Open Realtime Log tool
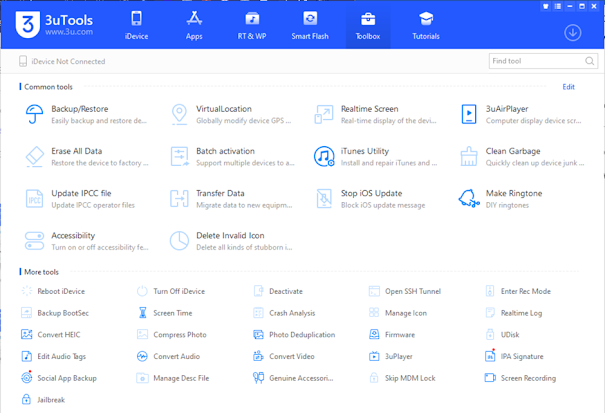Image resolution: width=605 pixels, height=413 pixels. pyautogui.click(x=514, y=313)
